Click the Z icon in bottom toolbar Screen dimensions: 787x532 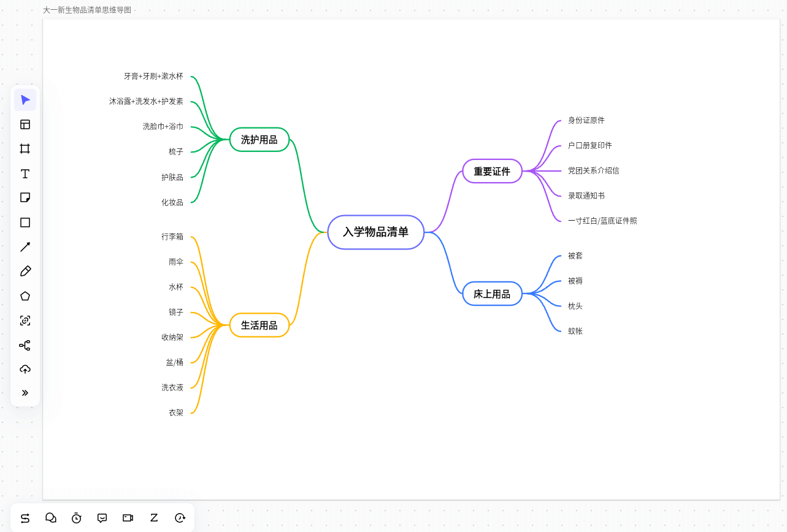click(154, 518)
